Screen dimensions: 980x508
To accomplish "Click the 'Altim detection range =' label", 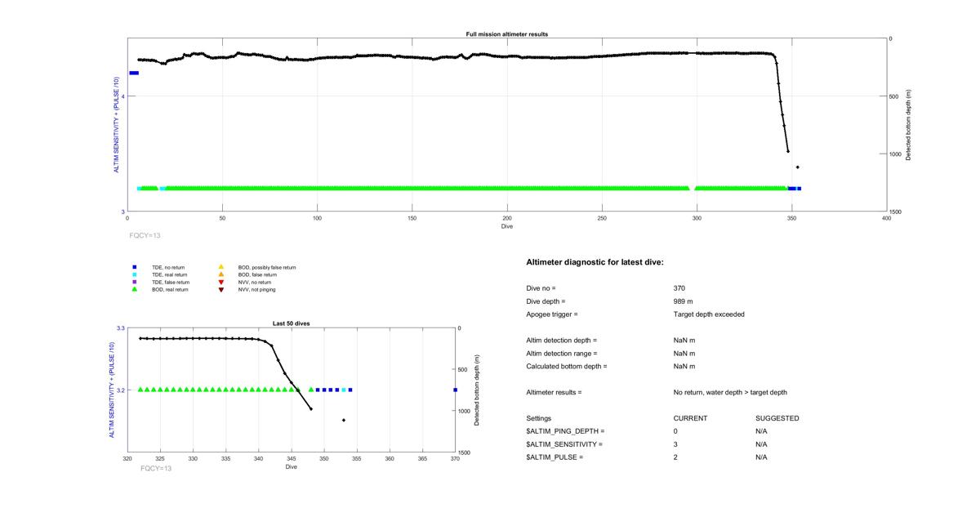I will pyautogui.click(x=562, y=354).
